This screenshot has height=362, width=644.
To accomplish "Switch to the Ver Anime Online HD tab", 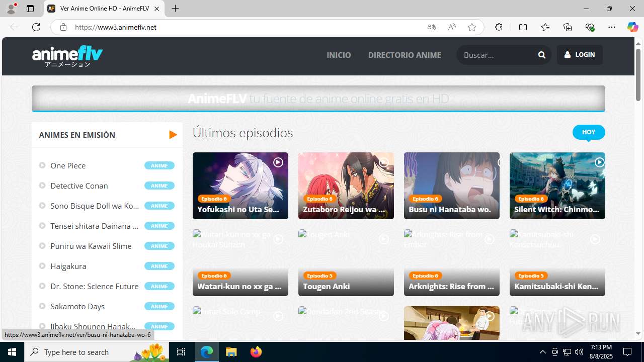I will coord(104,9).
